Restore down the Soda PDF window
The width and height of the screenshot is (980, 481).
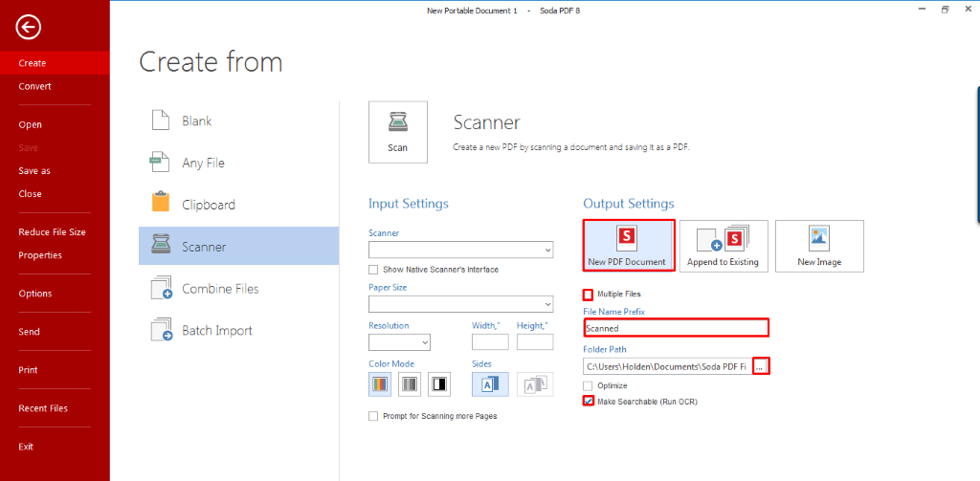(946, 10)
